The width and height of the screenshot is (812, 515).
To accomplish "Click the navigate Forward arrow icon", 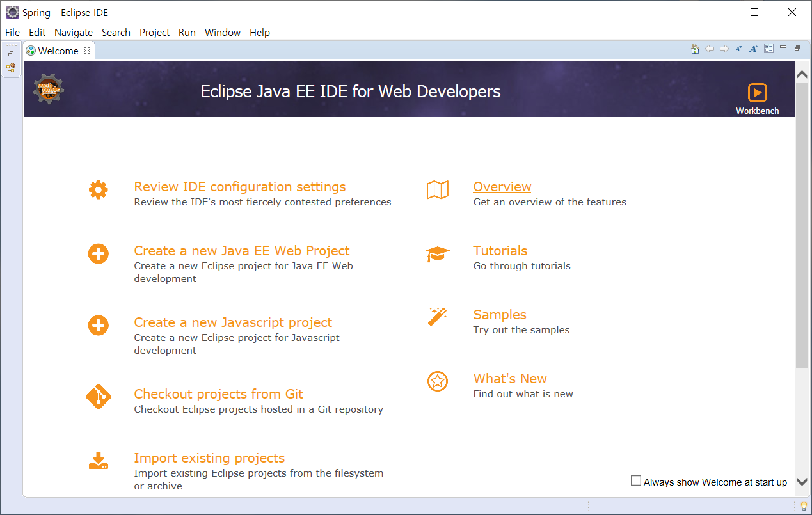I will (x=724, y=49).
